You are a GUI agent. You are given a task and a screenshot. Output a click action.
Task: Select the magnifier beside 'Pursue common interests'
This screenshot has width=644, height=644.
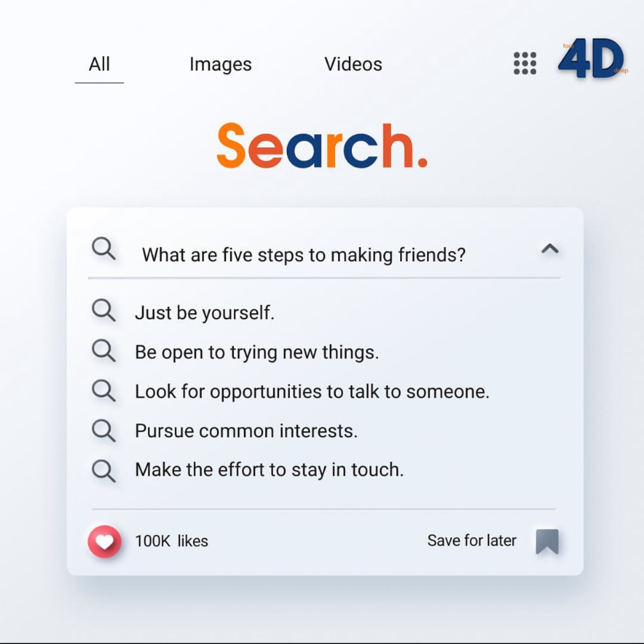tap(104, 431)
